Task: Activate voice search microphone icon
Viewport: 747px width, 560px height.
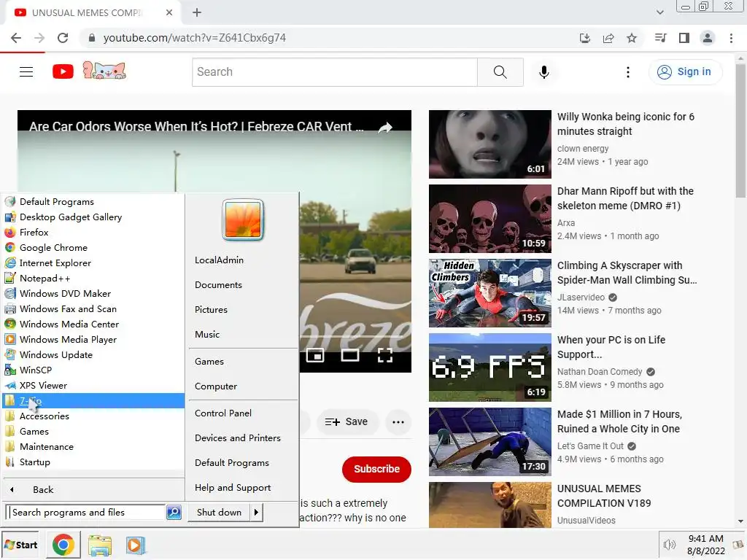Action: coord(543,72)
